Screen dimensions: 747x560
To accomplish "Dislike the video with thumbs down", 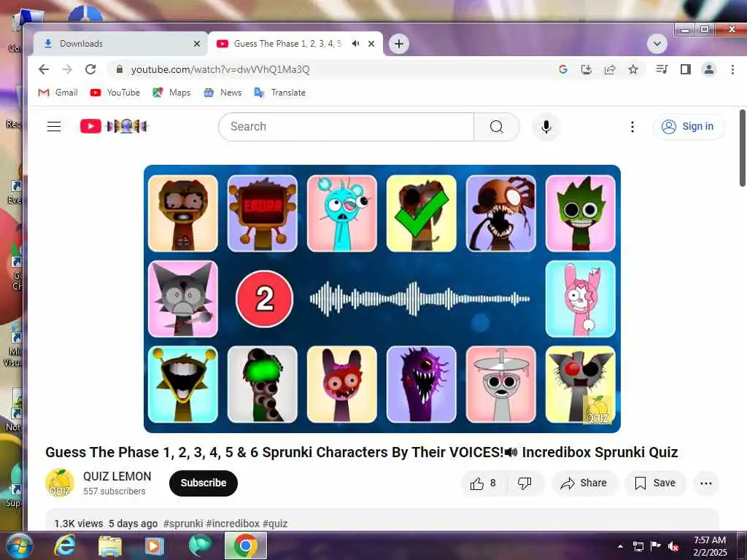I will pos(525,483).
